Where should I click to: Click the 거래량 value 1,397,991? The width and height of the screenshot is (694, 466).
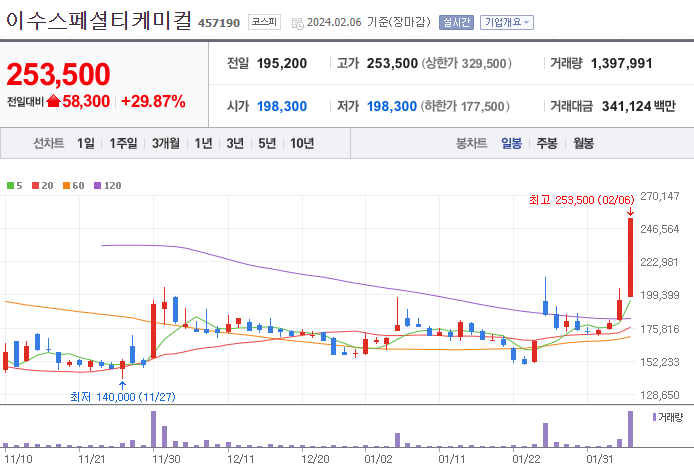621,63
